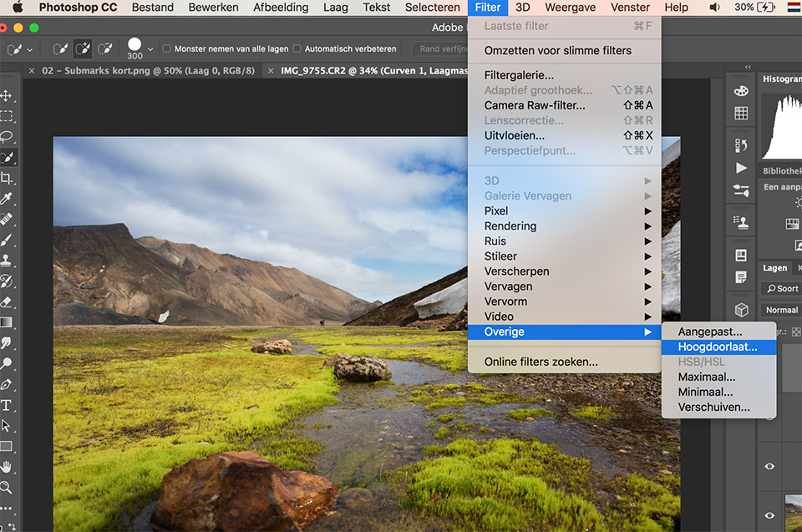The image size is (802, 532).
Task: Select the Eyedropper tool
Action: click(6, 199)
